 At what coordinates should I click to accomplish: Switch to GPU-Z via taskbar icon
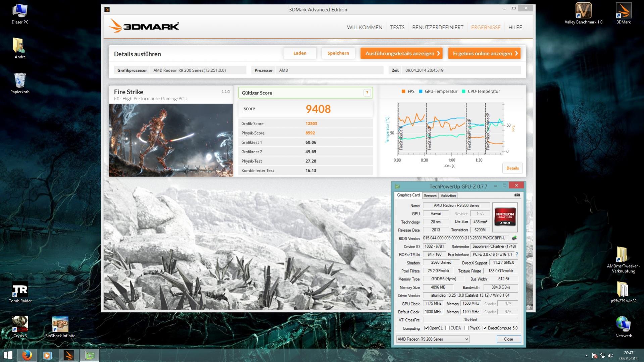point(90,355)
